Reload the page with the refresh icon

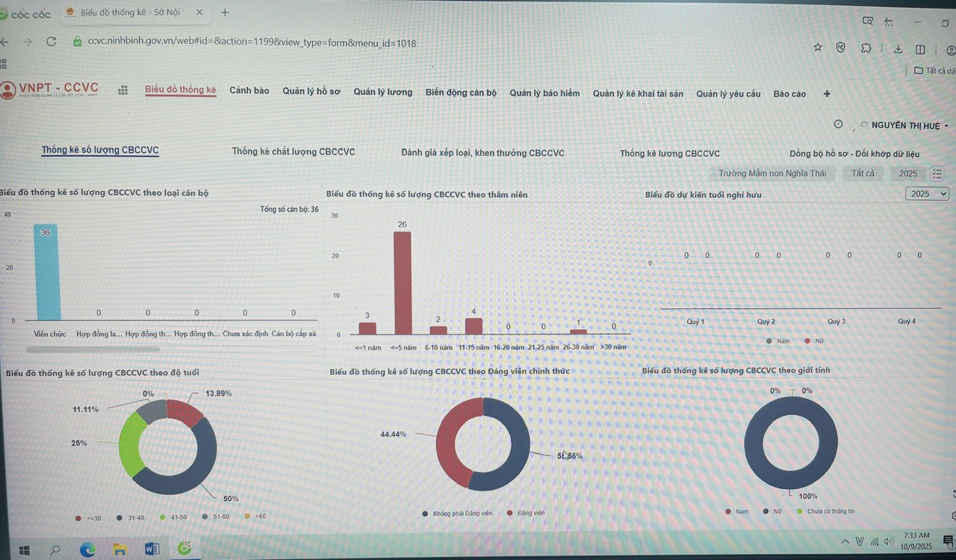[x=52, y=42]
